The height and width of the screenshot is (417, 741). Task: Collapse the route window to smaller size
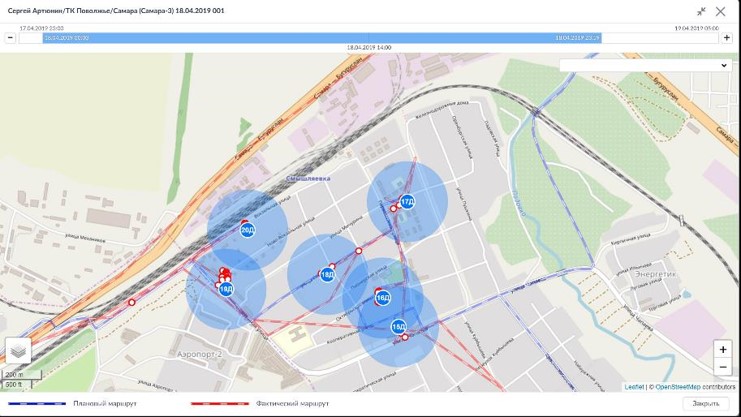tap(701, 11)
